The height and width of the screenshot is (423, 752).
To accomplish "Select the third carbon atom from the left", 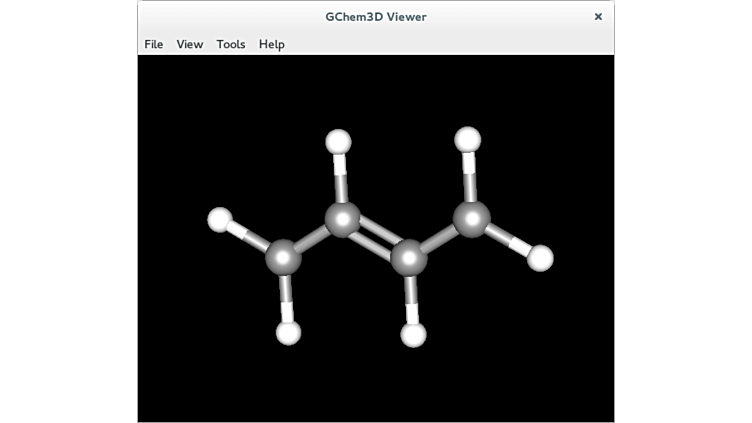I will pyautogui.click(x=408, y=257).
